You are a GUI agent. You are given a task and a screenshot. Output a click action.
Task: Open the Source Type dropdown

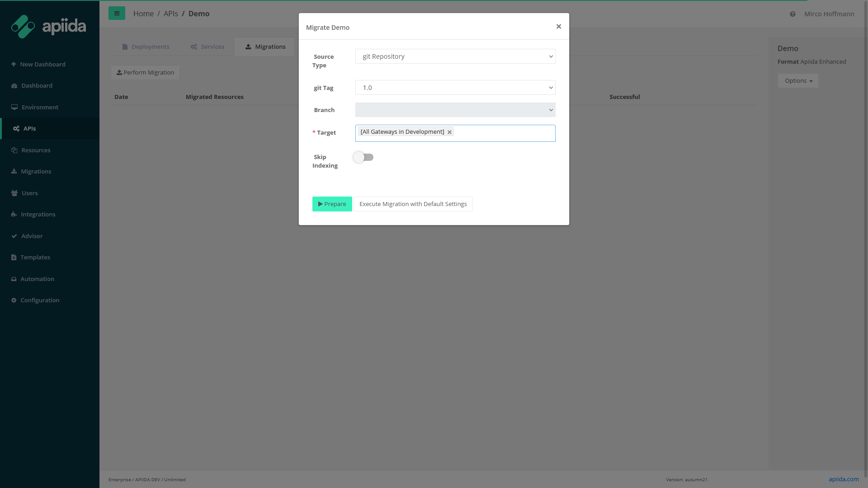(455, 56)
